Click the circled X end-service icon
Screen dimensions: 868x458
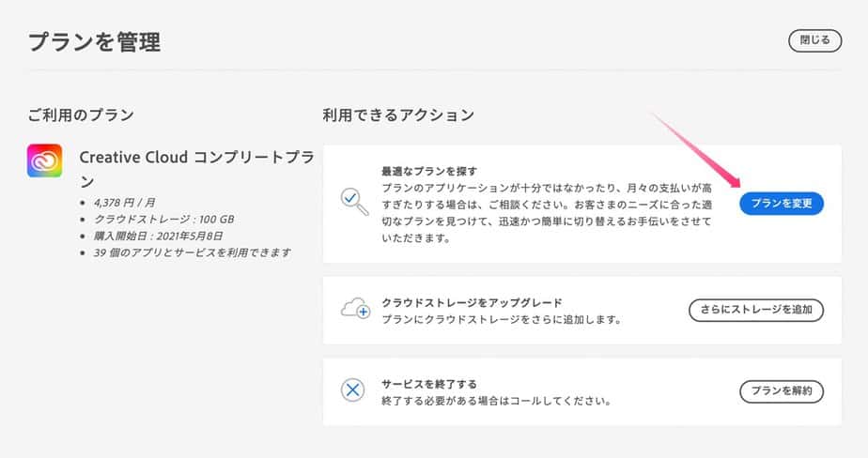coord(353,390)
